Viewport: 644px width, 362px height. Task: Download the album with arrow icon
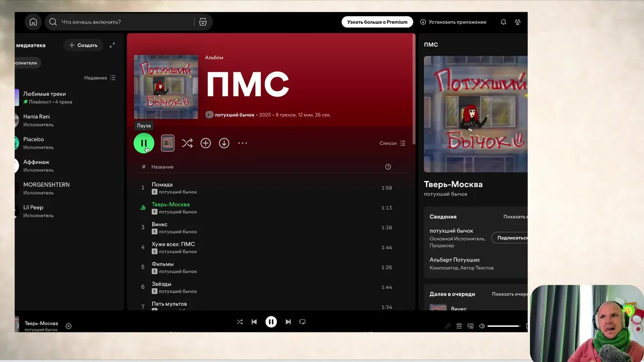click(224, 143)
